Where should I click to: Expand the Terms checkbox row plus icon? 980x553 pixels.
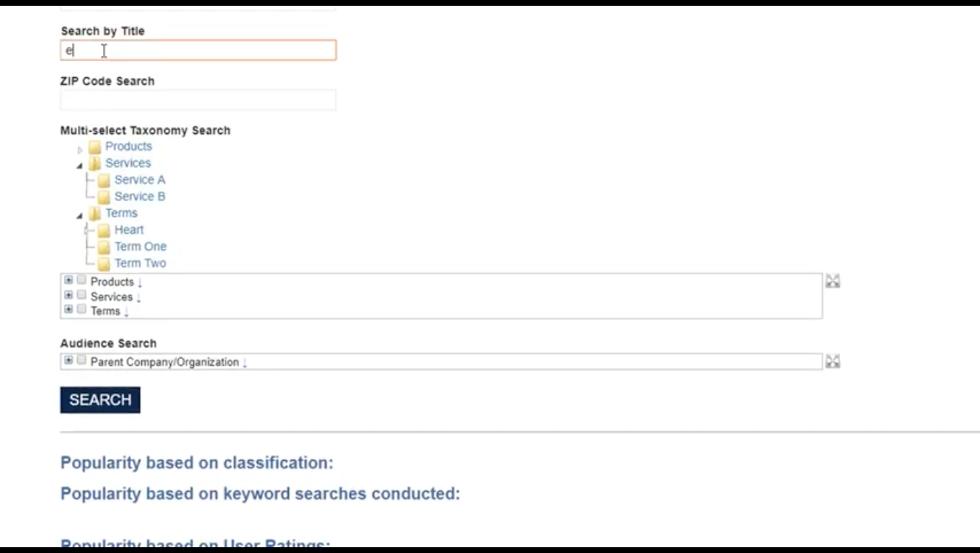pyautogui.click(x=68, y=310)
